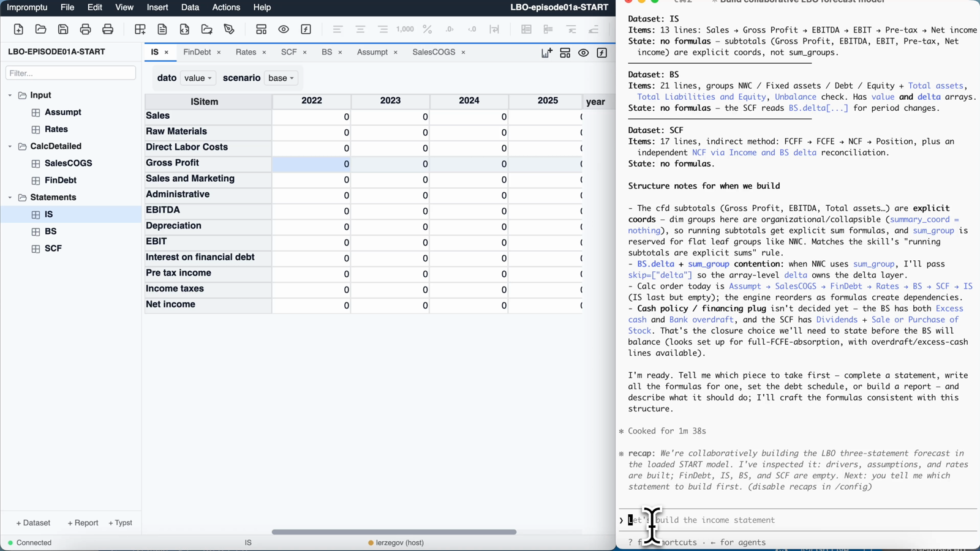Open the Insert menu
Screen dimensions: 980x551
pyautogui.click(x=157, y=7)
